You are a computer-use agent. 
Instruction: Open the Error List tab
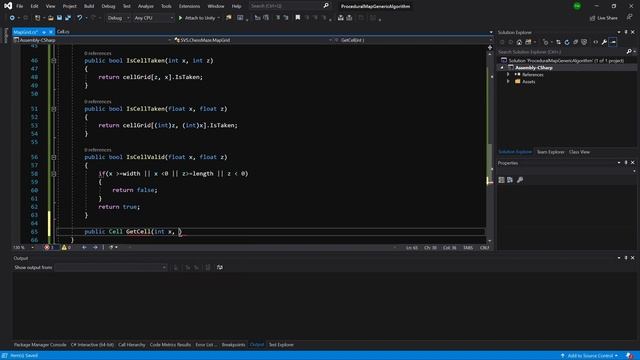click(x=206, y=345)
